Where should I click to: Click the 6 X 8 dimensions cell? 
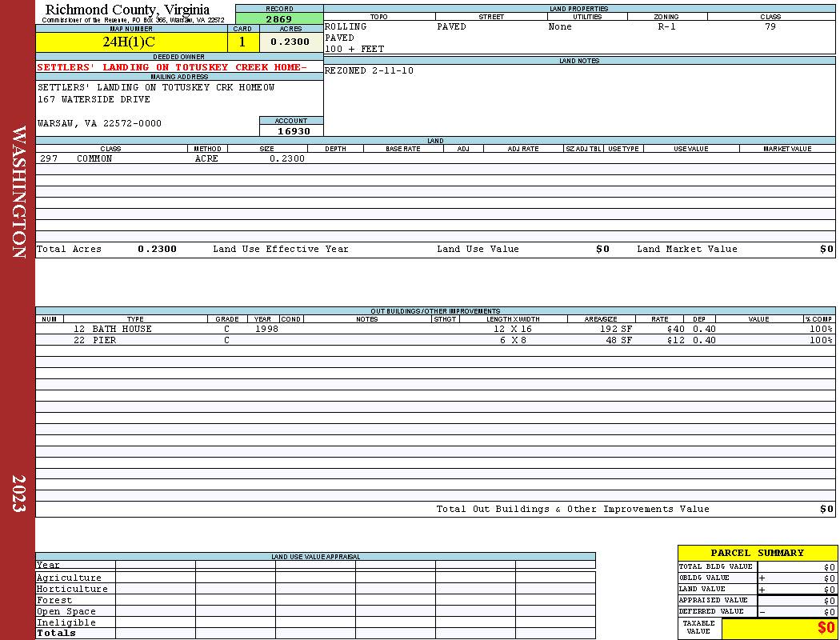coord(513,340)
